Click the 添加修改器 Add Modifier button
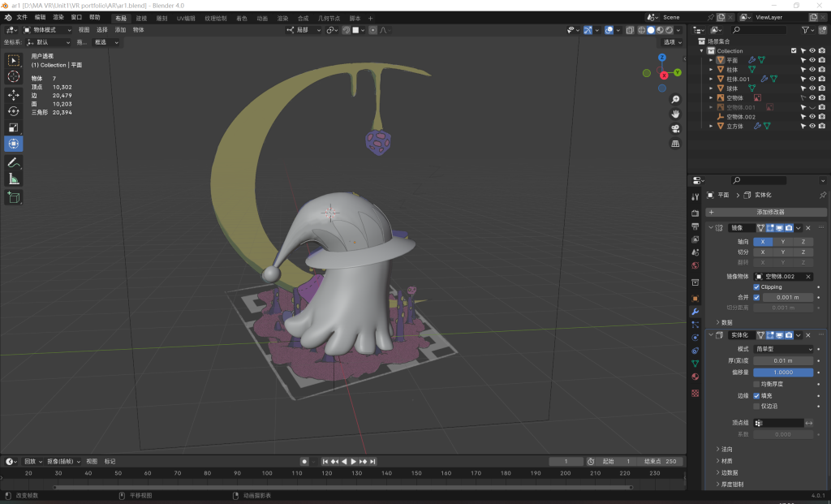 tap(766, 213)
